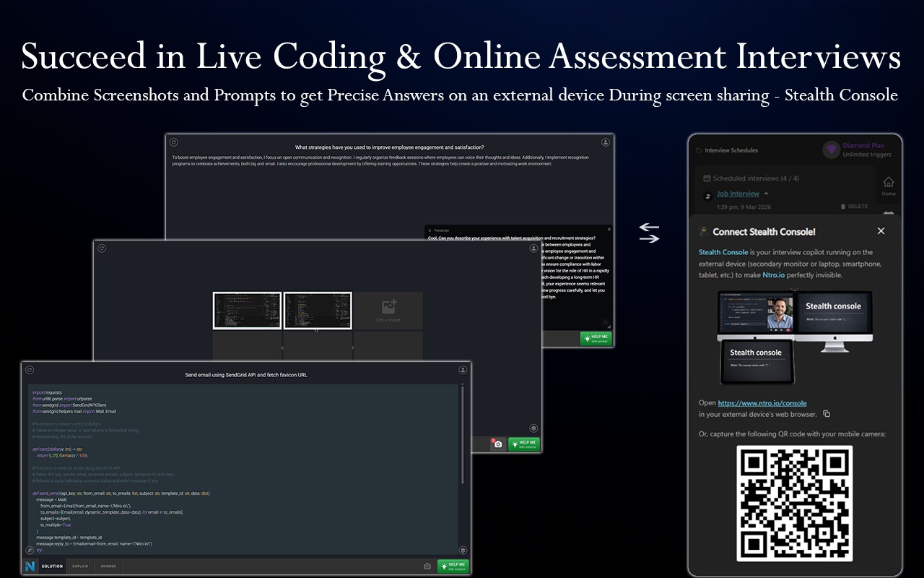Click the 'HELP ME with answer' button

(x=596, y=338)
